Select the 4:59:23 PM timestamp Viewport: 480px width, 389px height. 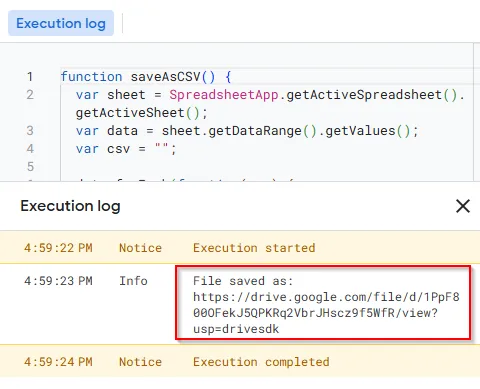(x=58, y=281)
